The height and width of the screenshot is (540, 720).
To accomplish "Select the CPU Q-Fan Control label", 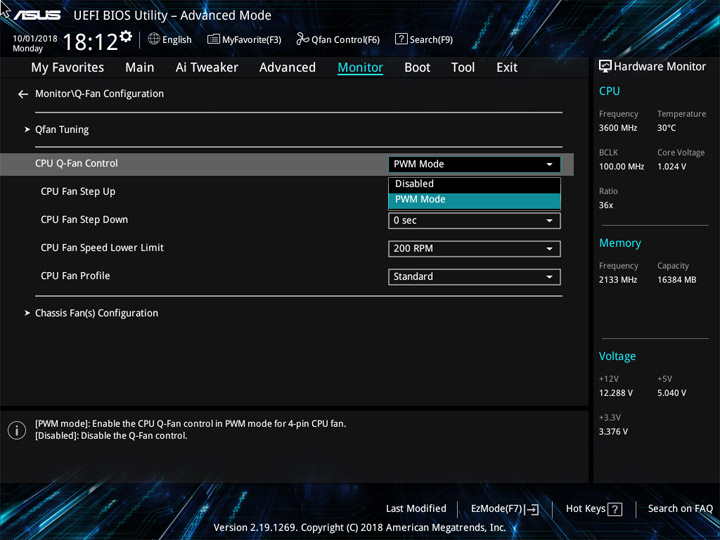I will click(76, 163).
